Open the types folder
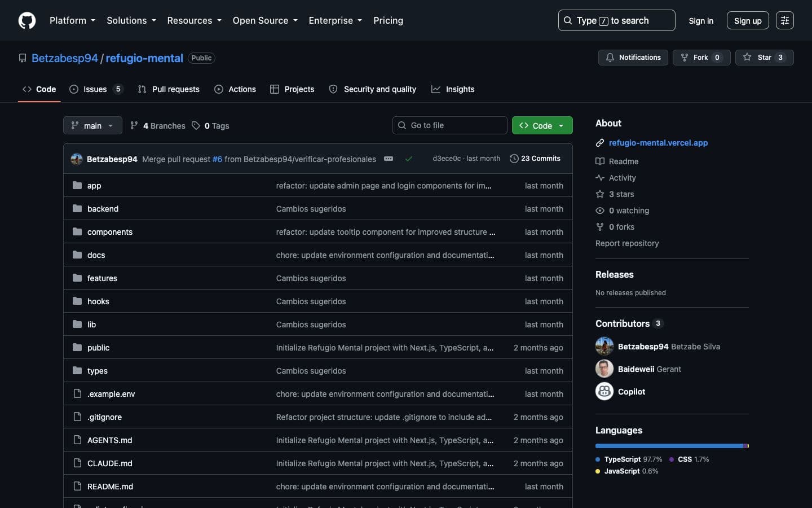Image resolution: width=812 pixels, height=508 pixels. [x=98, y=371]
